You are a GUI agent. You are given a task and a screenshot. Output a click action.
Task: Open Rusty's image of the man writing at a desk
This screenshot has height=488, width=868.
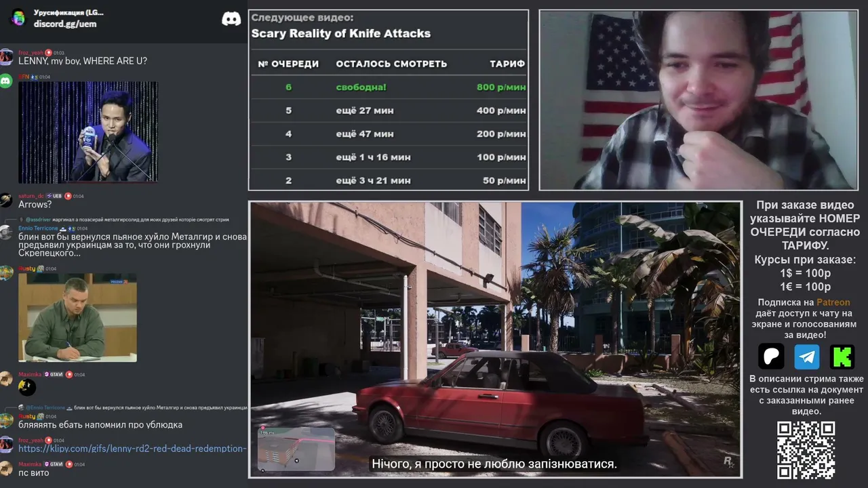click(x=77, y=318)
